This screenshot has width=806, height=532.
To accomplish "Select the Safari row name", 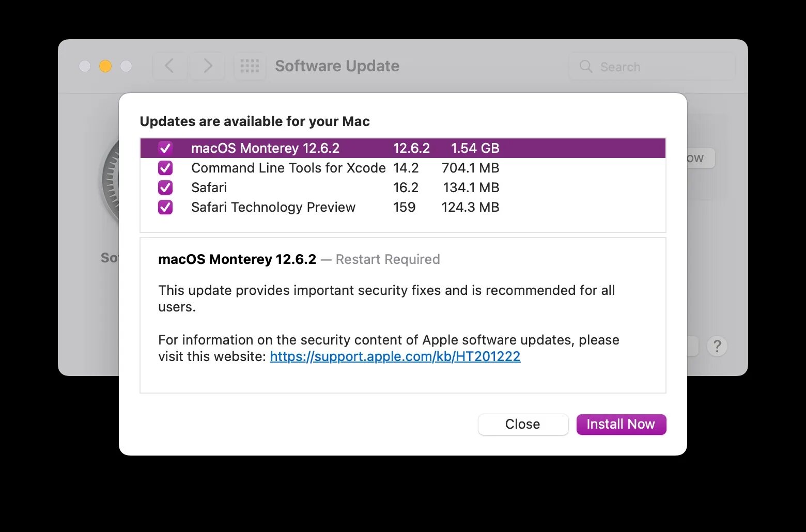I will (209, 187).
